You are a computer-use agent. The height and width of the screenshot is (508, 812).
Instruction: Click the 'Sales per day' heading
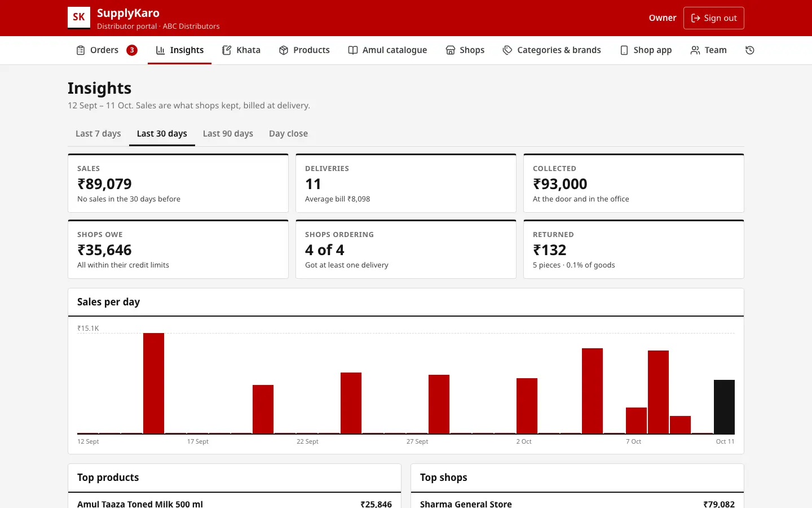(x=108, y=302)
